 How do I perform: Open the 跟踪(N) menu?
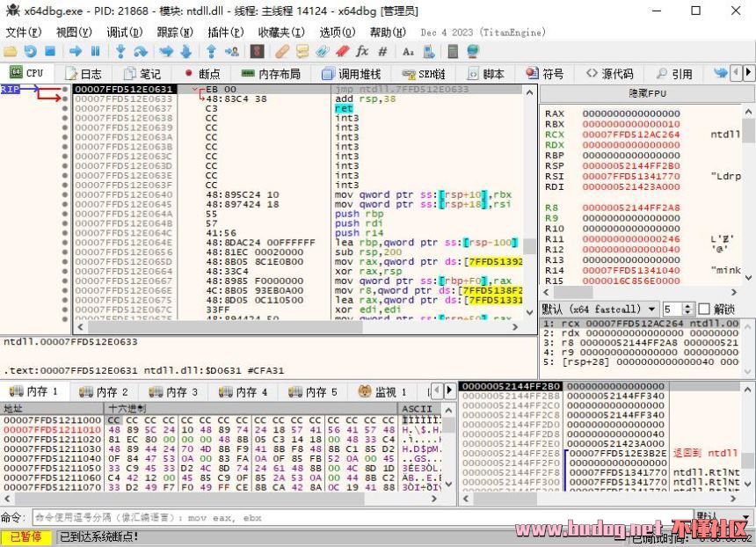coord(175,33)
